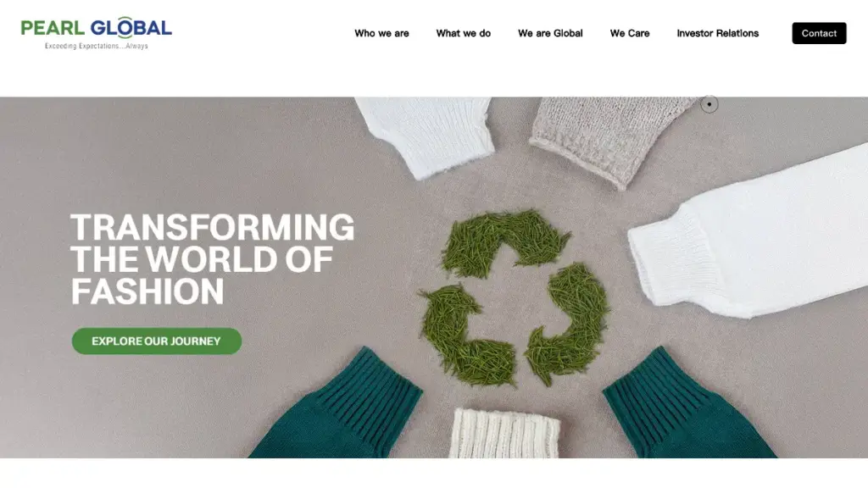868x488 pixels.
Task: Click the green swoosh O in Global logo
Action: coord(125,28)
